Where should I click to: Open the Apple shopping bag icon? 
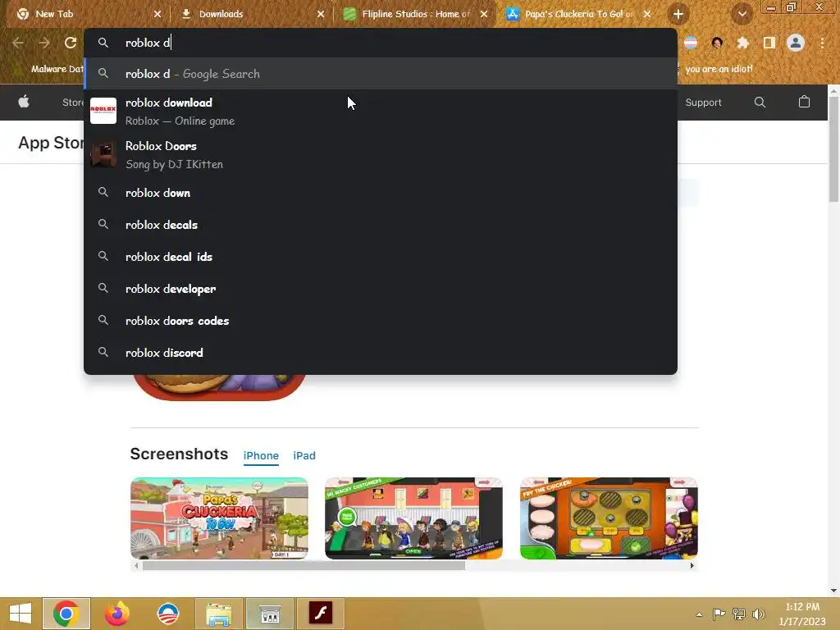pos(804,102)
